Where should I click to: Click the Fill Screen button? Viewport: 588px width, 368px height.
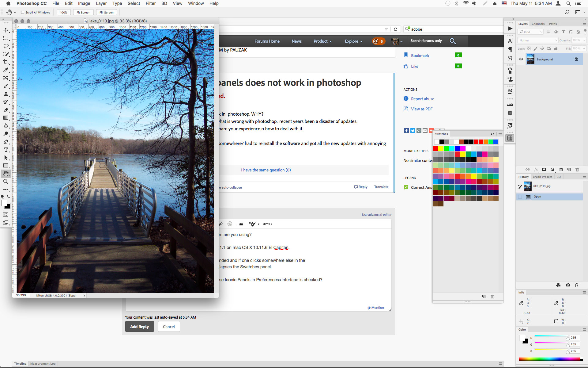[x=106, y=12]
